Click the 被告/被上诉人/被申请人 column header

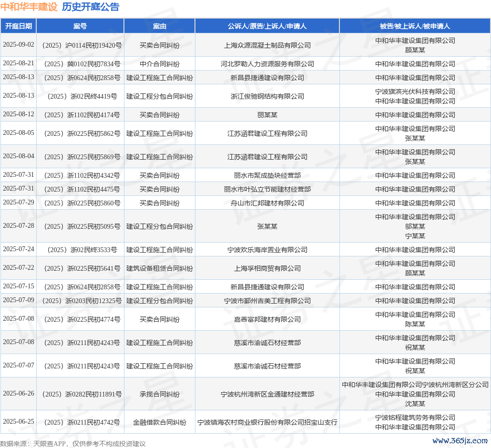click(x=415, y=26)
